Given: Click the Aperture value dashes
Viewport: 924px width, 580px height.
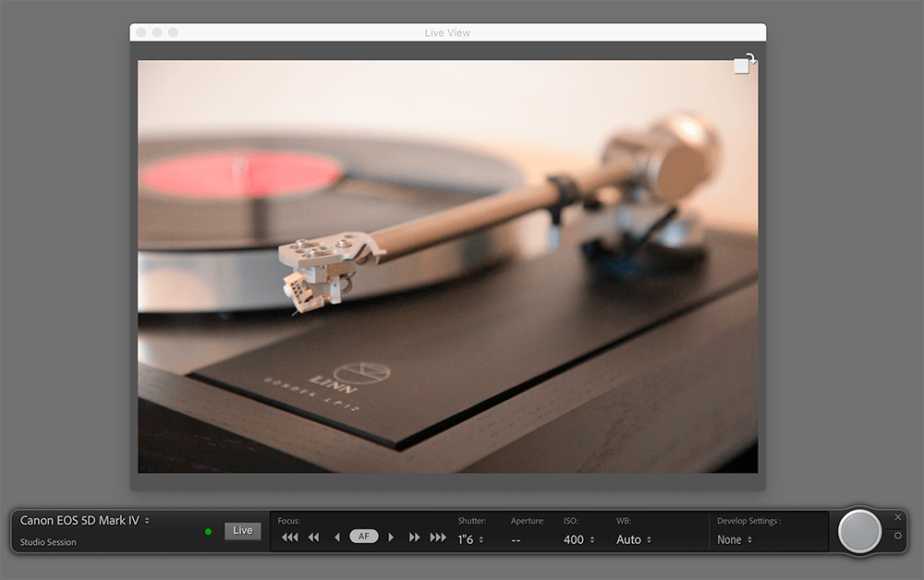Looking at the screenshot, I should point(516,540).
